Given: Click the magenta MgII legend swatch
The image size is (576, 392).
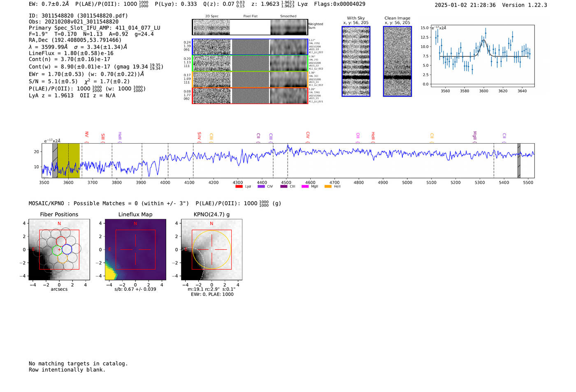Looking at the screenshot, I should (x=305, y=187).
